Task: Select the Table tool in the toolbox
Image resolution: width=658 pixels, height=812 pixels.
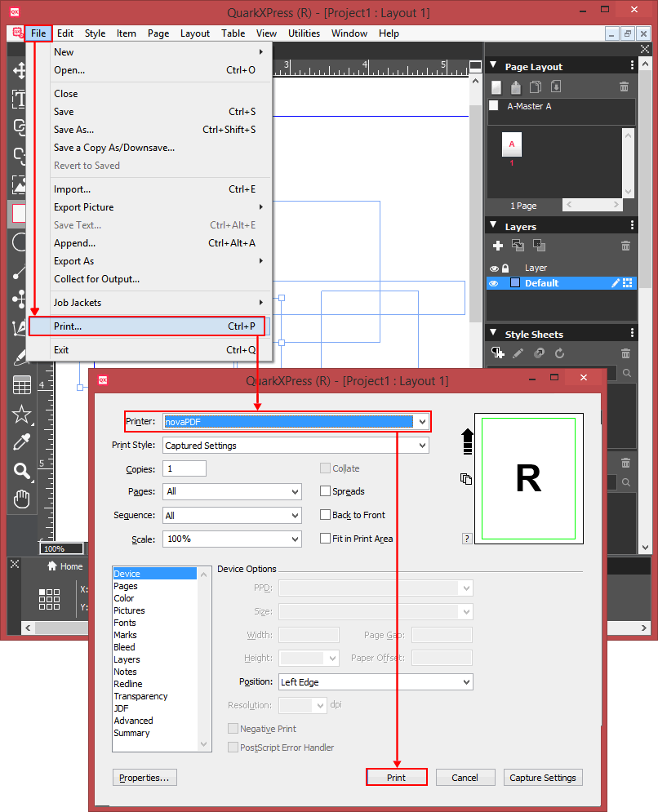Action: point(21,386)
